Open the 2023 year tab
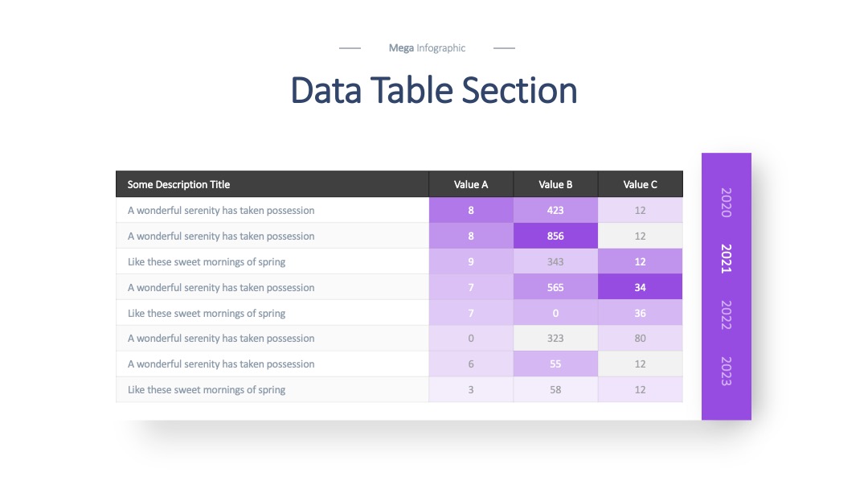The height and width of the screenshot is (489, 868). pyautogui.click(x=727, y=371)
